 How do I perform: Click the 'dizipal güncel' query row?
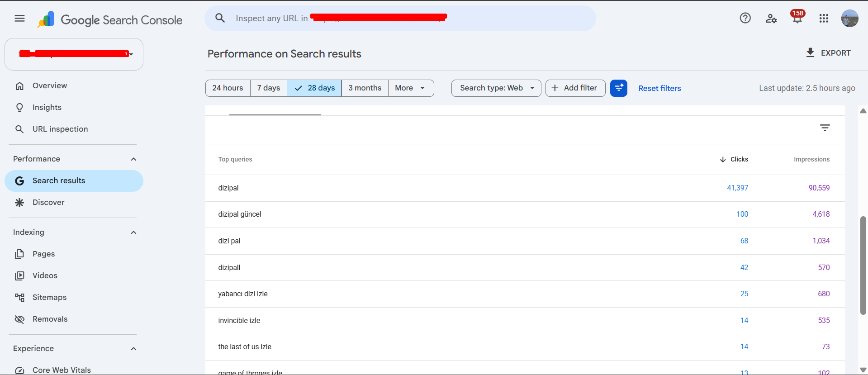525,214
